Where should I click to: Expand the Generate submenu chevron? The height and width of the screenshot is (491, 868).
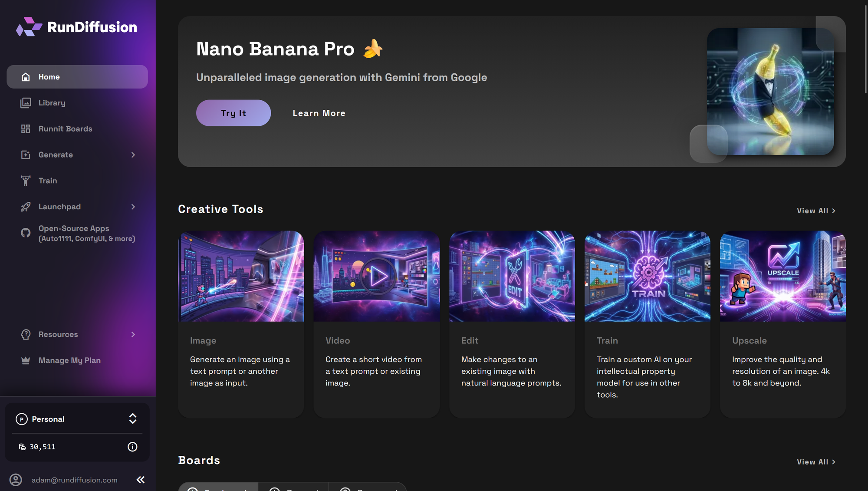click(133, 155)
